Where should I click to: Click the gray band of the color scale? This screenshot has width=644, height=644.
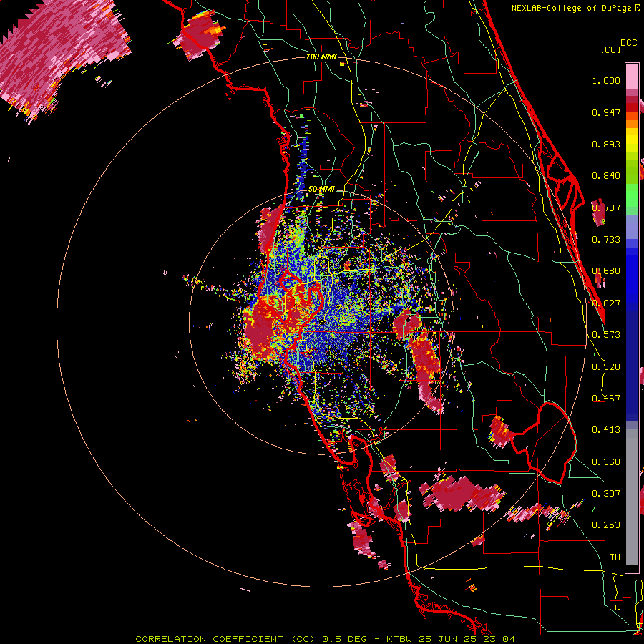point(632,497)
